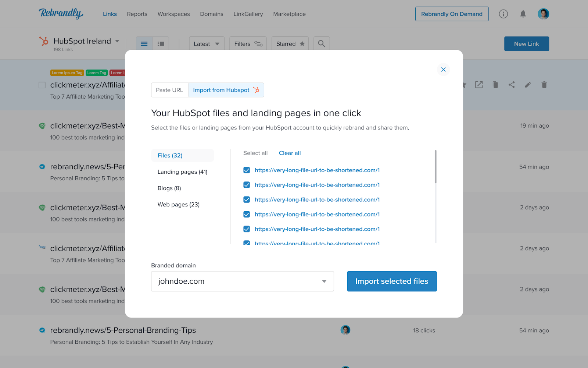Close the import dialog
The height and width of the screenshot is (368, 588).
(x=443, y=70)
